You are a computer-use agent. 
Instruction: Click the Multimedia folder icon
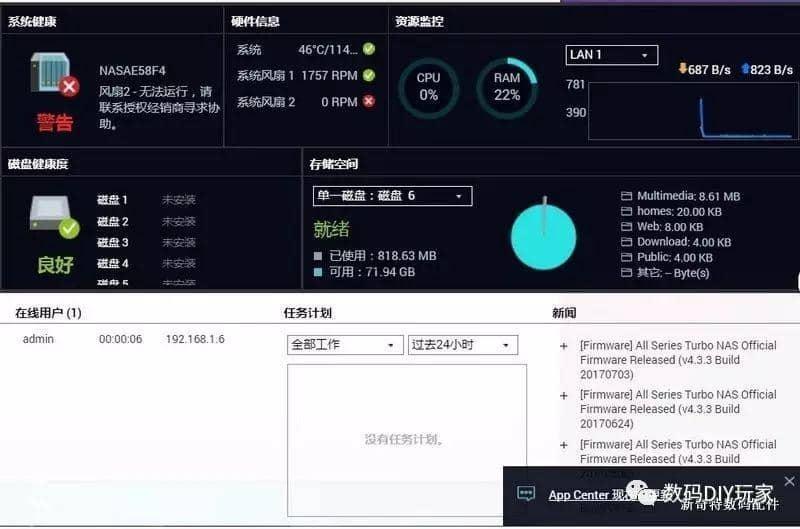pos(627,197)
